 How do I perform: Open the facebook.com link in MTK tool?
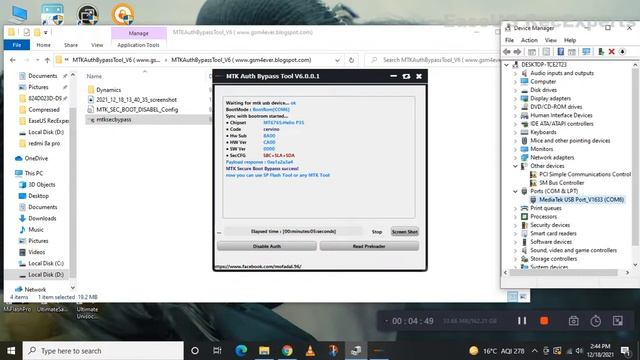point(258,267)
